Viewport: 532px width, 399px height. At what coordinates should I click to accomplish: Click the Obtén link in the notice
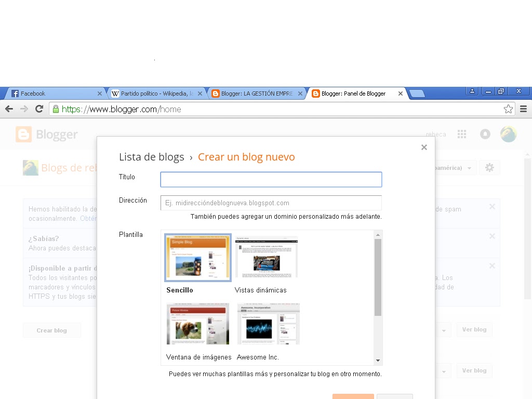(x=88, y=219)
